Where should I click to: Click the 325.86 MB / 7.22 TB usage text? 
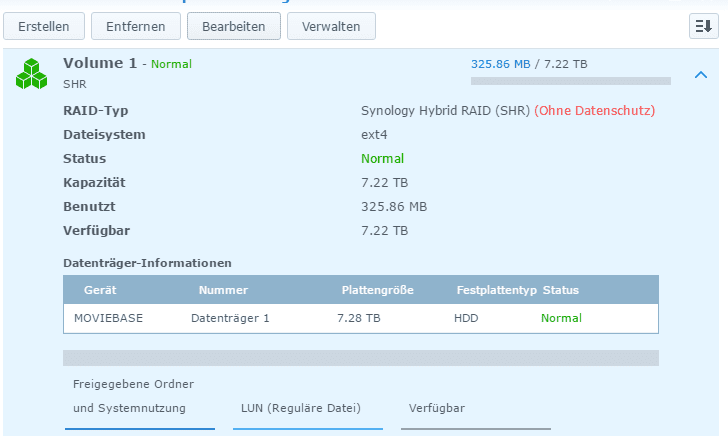(529, 64)
